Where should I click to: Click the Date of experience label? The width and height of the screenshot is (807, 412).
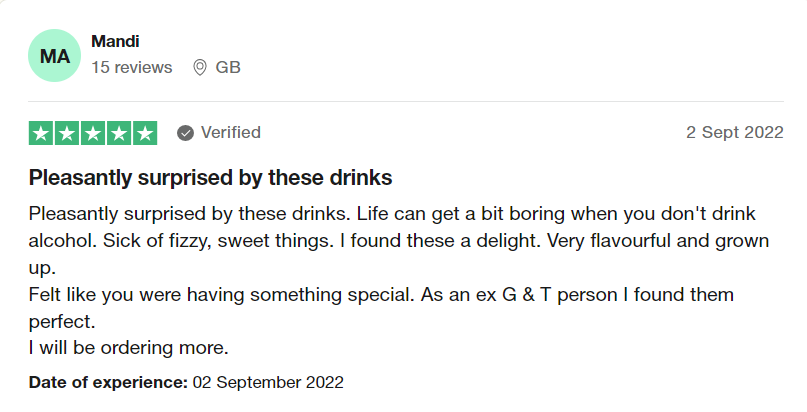pyautogui.click(x=108, y=382)
